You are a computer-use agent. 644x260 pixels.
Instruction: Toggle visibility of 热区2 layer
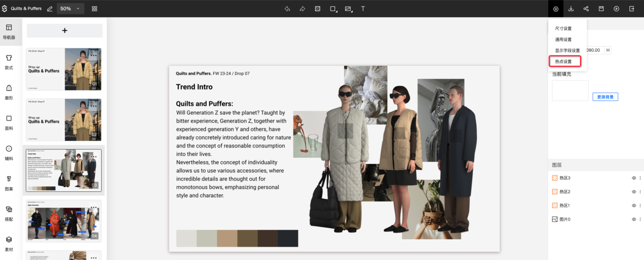634,192
